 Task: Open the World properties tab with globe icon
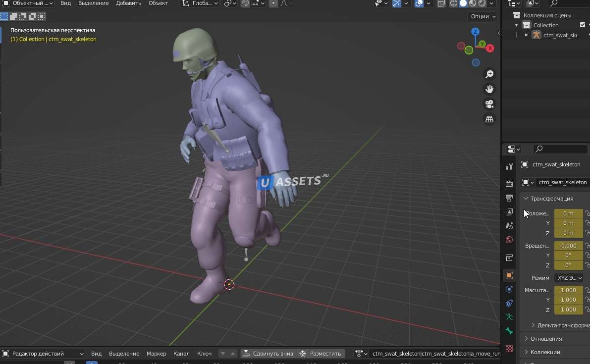pos(509,240)
